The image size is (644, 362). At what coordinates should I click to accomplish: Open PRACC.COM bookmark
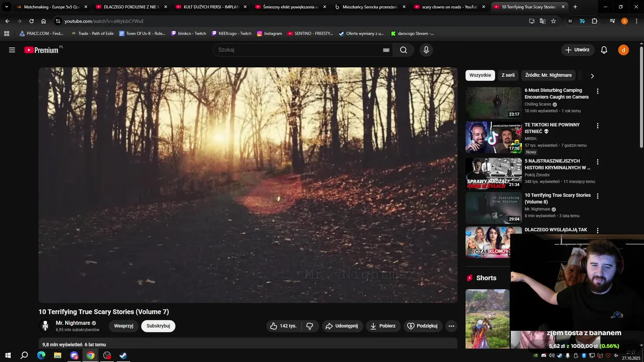pyautogui.click(x=41, y=33)
